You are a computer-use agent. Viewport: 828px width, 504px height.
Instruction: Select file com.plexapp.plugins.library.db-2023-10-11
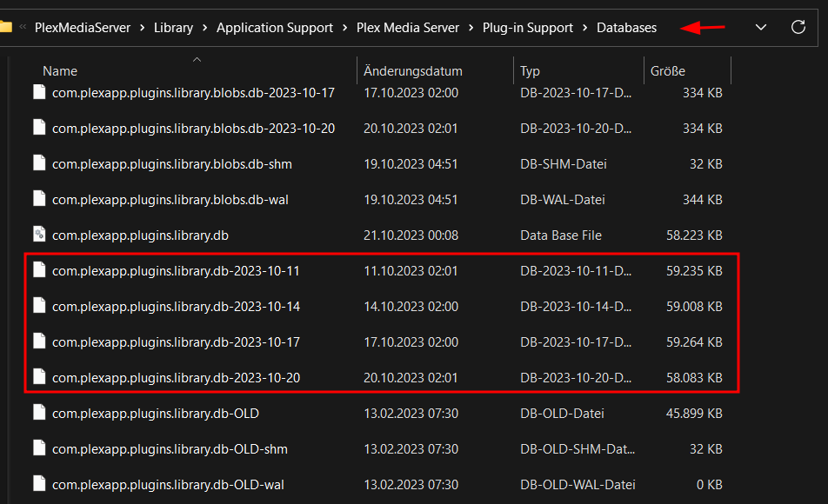[x=176, y=271]
